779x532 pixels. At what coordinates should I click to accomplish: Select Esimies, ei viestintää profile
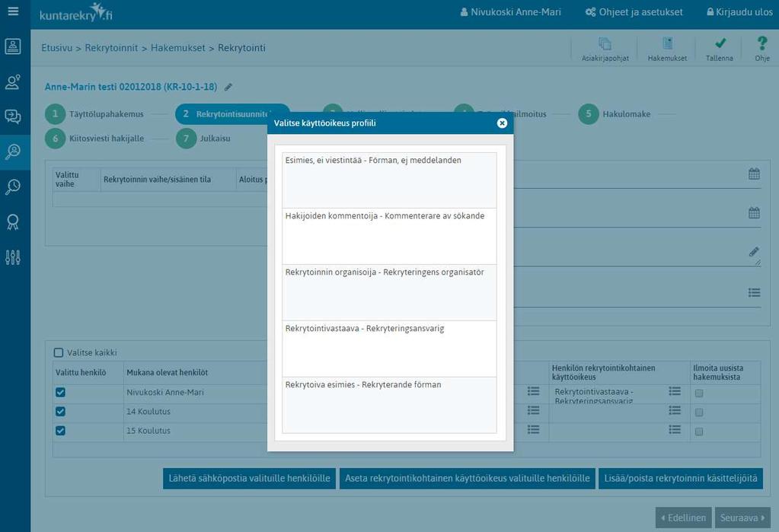[389, 180]
